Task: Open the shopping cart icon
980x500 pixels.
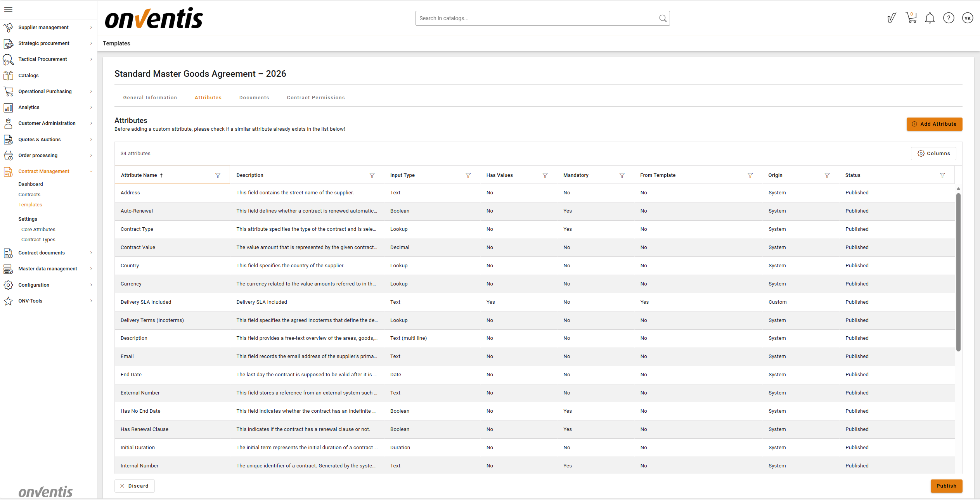Action: point(911,18)
